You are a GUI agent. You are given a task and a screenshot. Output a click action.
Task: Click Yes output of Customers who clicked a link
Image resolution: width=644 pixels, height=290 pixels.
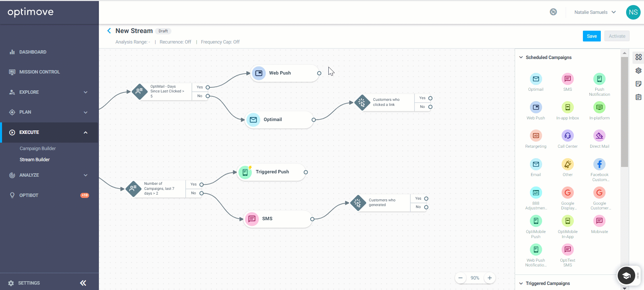430,98
